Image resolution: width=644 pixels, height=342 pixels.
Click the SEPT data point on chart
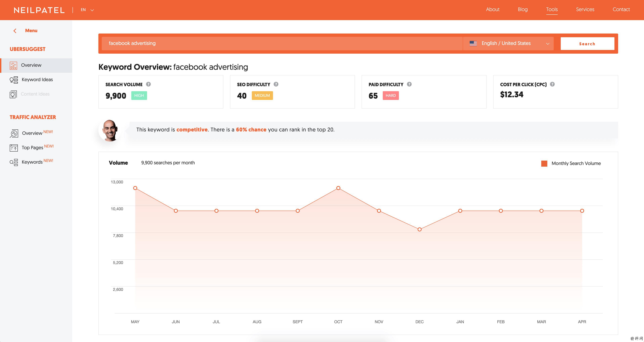[298, 211]
